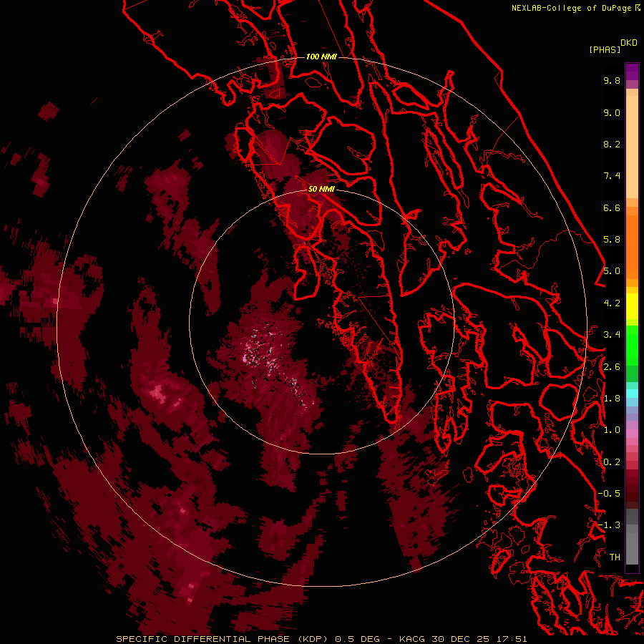Click the [PHAS] unit label
The image size is (644, 644).
point(605,49)
